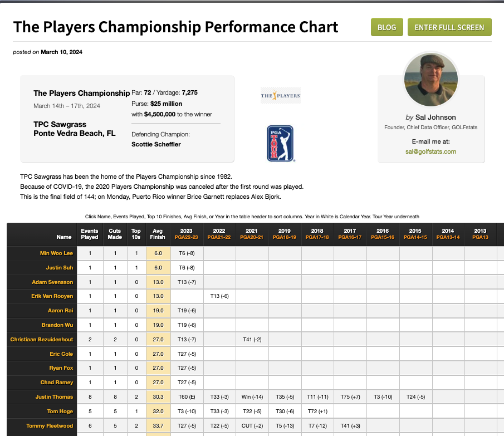Click Tommy Fleetwood's 33.7 average finish
The height and width of the screenshot is (436, 504).
coord(158,426)
